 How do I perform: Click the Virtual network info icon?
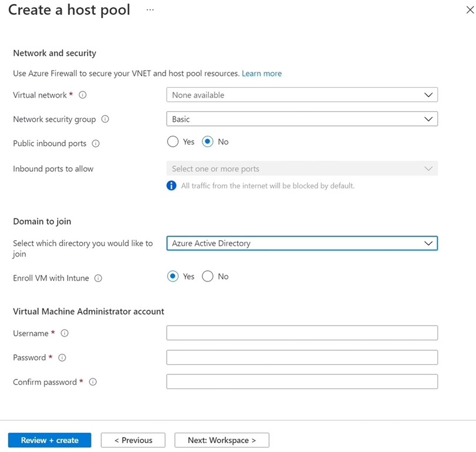(82, 95)
